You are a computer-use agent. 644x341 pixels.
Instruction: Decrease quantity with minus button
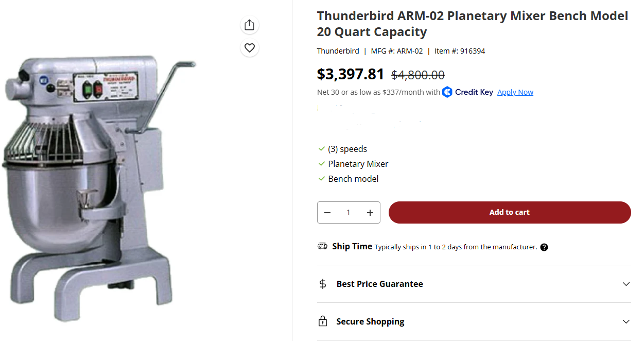pos(327,213)
